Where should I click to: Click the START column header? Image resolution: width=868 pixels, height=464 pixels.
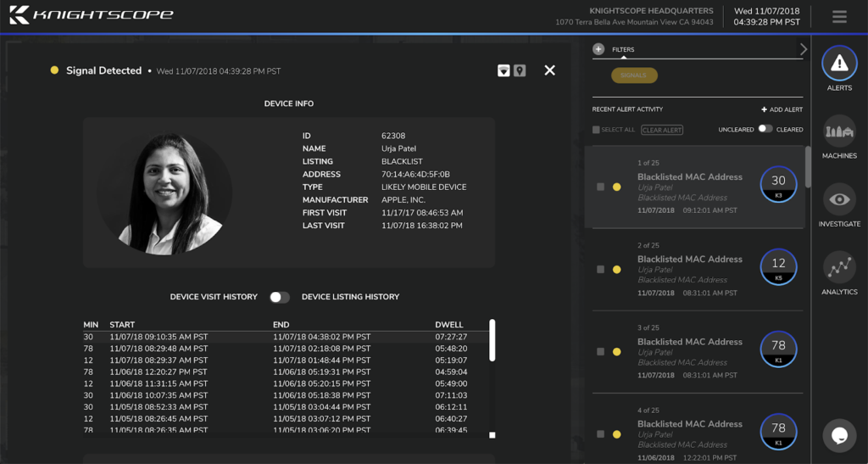(122, 325)
